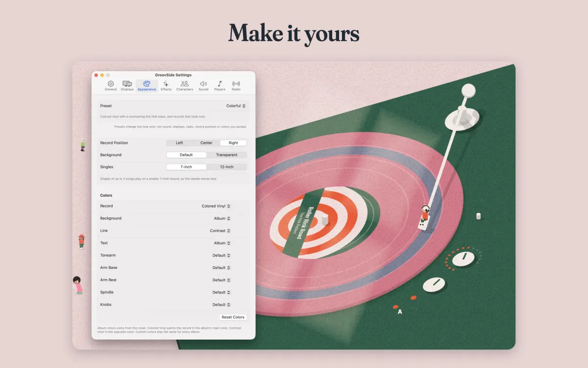Open the Characters settings tab
The image size is (588, 368).
185,86
